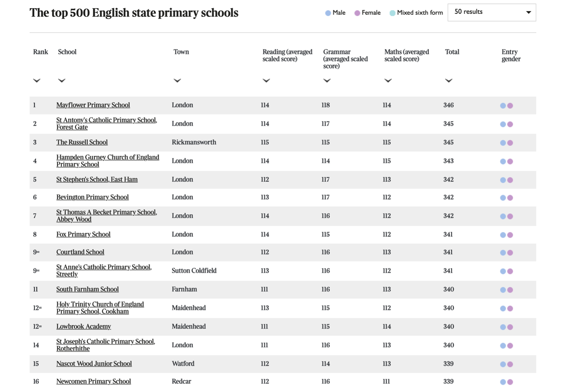The image size is (562, 392).
Task: Open the 50 results dropdown
Action: pyautogui.click(x=492, y=12)
